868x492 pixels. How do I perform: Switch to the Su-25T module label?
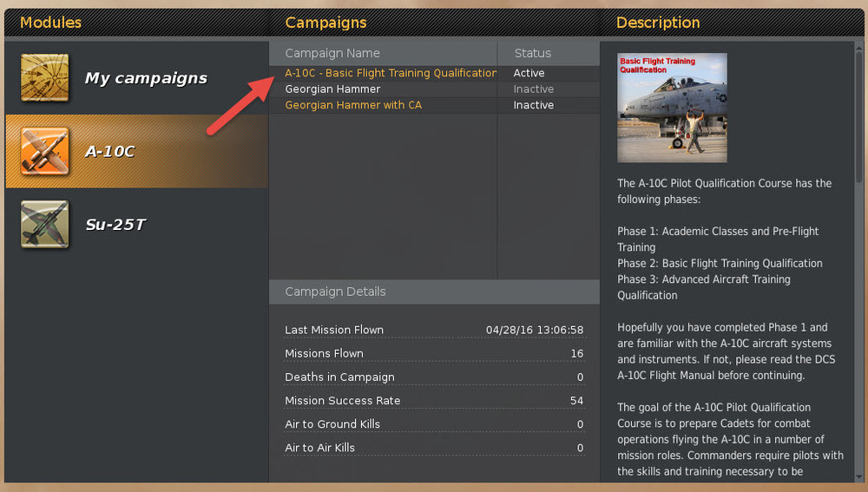[x=115, y=225]
